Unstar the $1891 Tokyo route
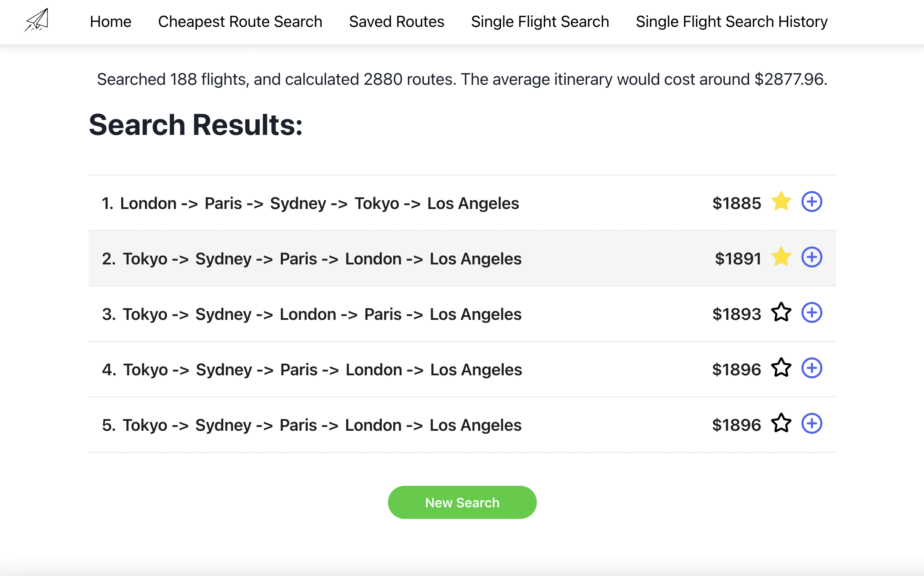 coord(781,257)
